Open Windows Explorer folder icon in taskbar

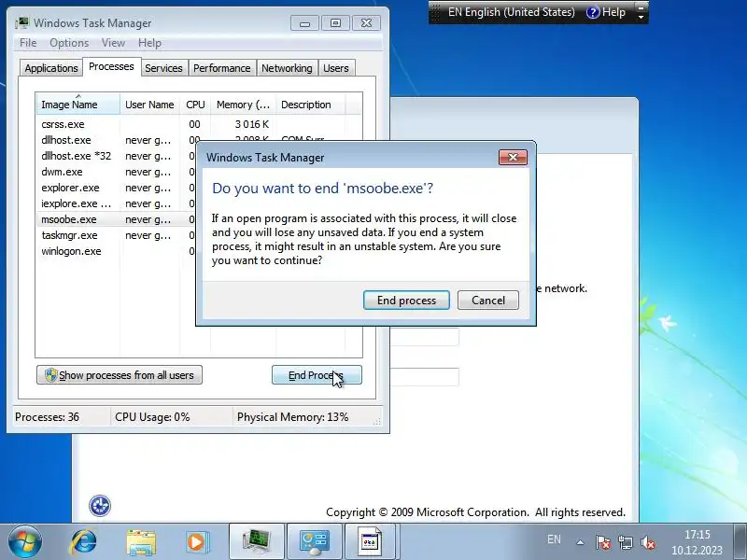pos(141,542)
